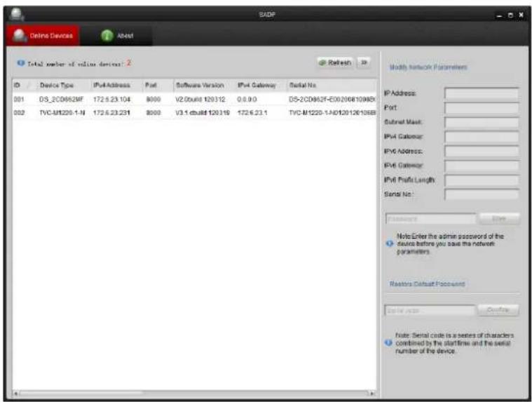The image size is (532, 402).
Task: Minimize the SADP window
Action: point(499,15)
